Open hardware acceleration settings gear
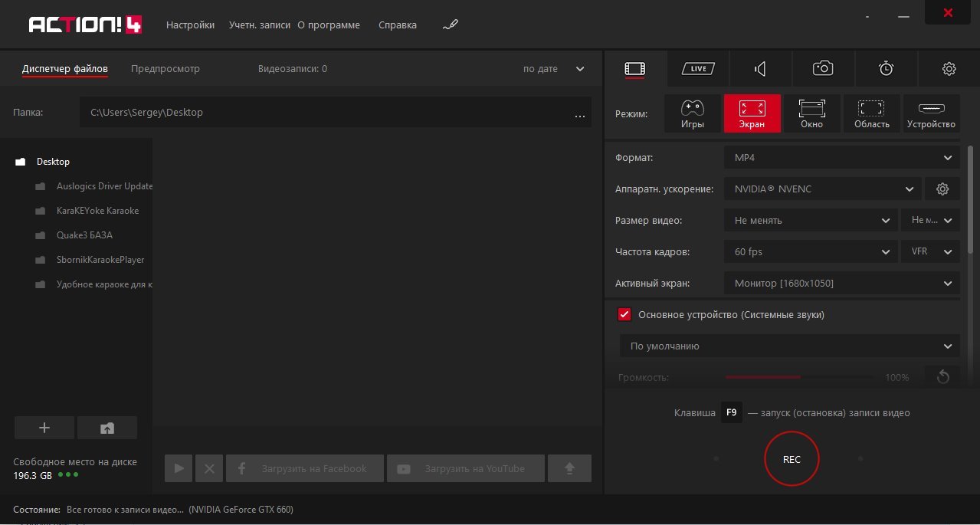The height and width of the screenshot is (525, 980). point(942,189)
